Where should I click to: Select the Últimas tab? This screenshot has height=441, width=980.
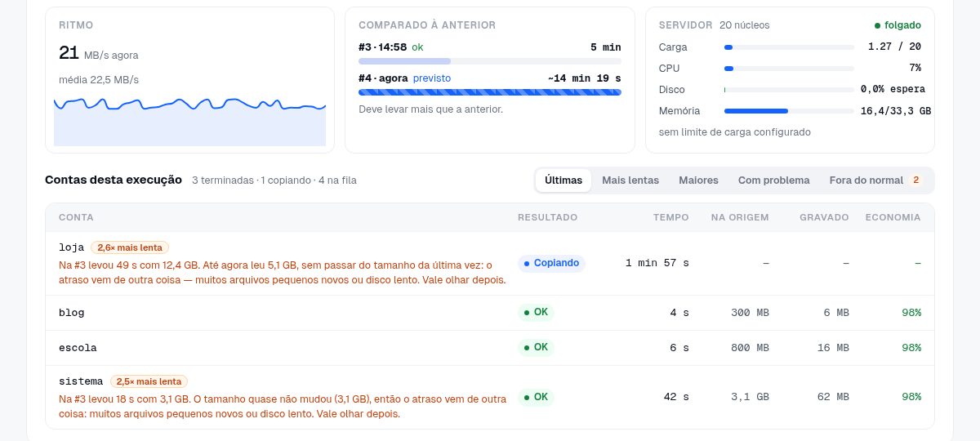(x=563, y=180)
